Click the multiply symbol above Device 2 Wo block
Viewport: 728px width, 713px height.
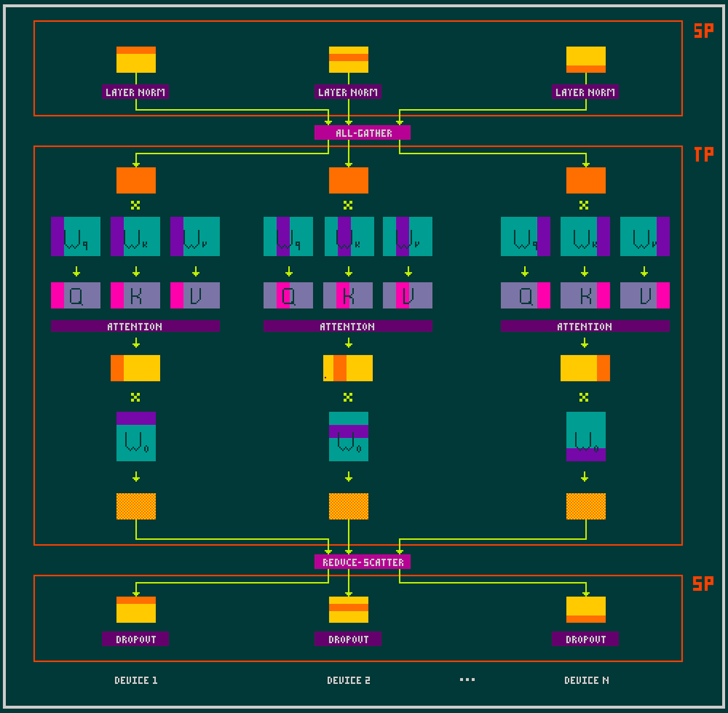click(348, 398)
